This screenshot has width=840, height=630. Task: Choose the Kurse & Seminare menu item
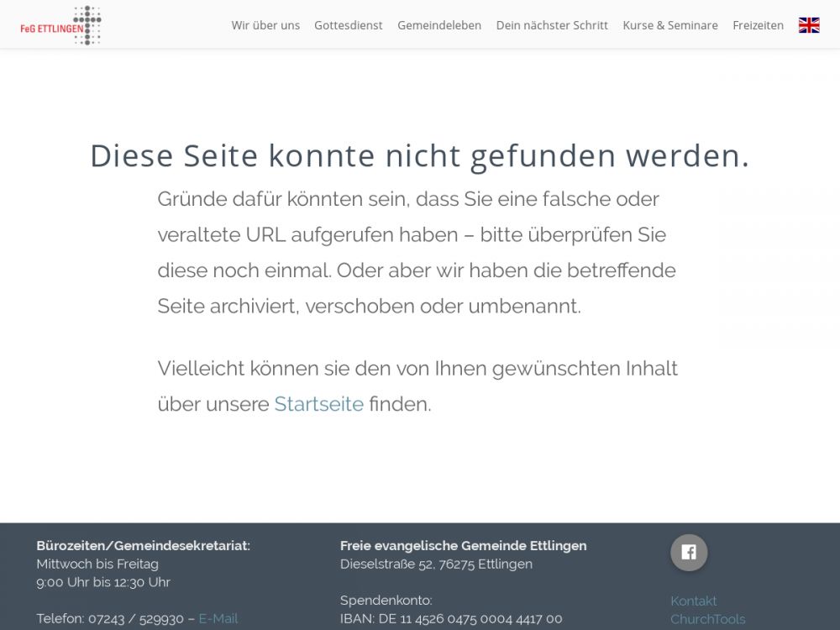pyautogui.click(x=669, y=25)
